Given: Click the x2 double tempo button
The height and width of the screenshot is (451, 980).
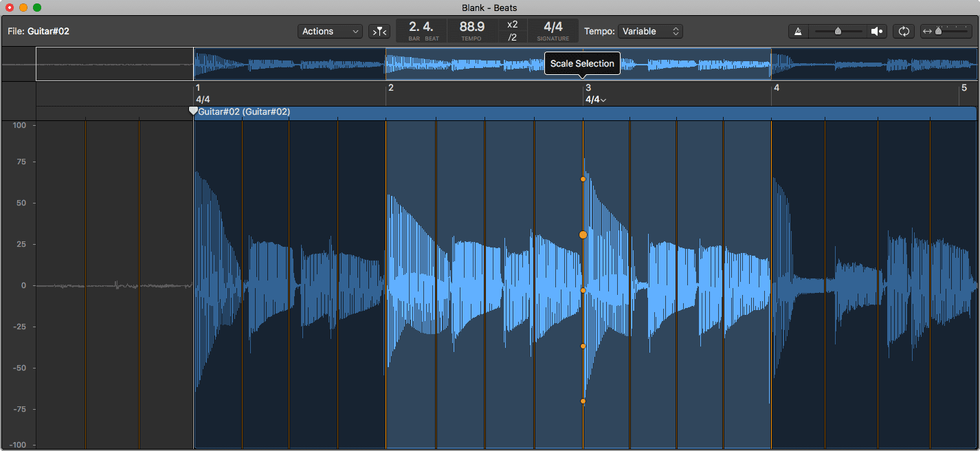Looking at the screenshot, I should 512,25.
